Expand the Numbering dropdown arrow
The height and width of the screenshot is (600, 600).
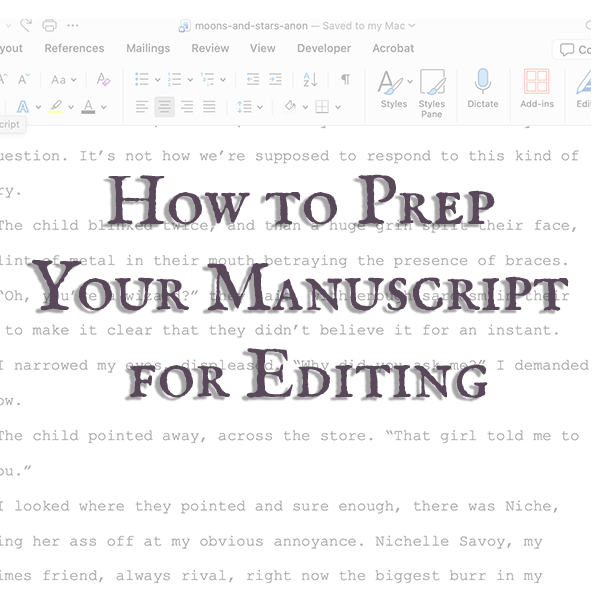click(x=190, y=80)
